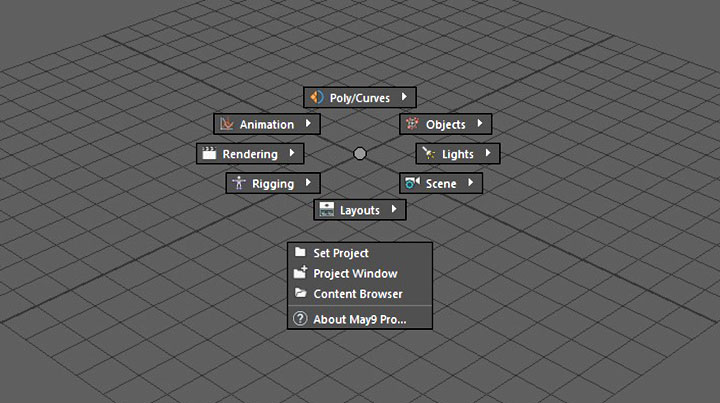The height and width of the screenshot is (403, 720).
Task: Choose Set Project from the menu
Action: (341, 253)
